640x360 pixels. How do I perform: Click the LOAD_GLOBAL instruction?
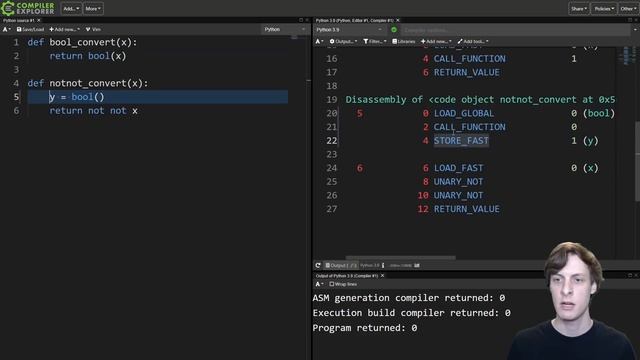coord(464,113)
